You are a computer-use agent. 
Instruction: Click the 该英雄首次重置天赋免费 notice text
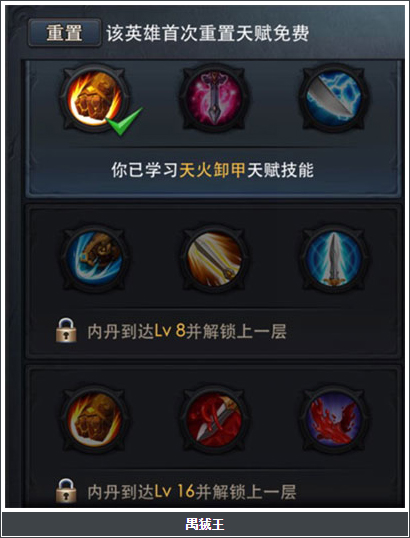[x=208, y=33]
